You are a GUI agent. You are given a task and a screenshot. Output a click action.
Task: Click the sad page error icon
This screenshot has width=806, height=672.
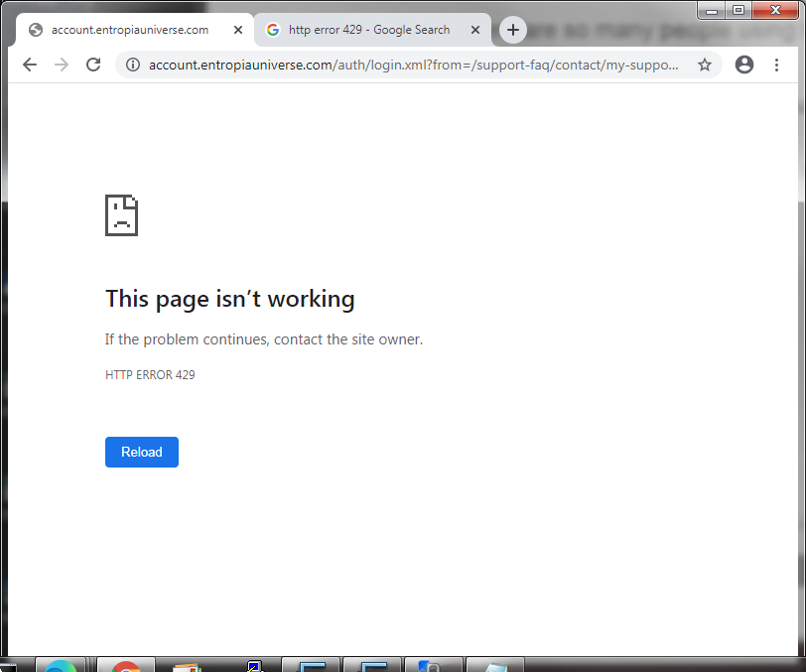121,215
